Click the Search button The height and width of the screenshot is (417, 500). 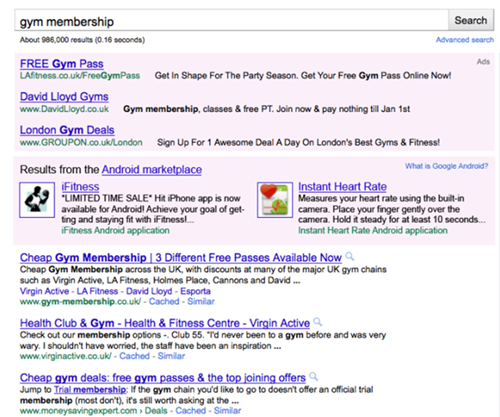(x=471, y=20)
